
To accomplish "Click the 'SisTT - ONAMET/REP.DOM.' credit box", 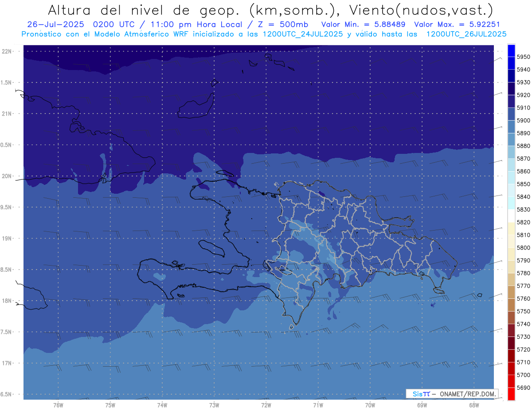I will click(x=452, y=394).
